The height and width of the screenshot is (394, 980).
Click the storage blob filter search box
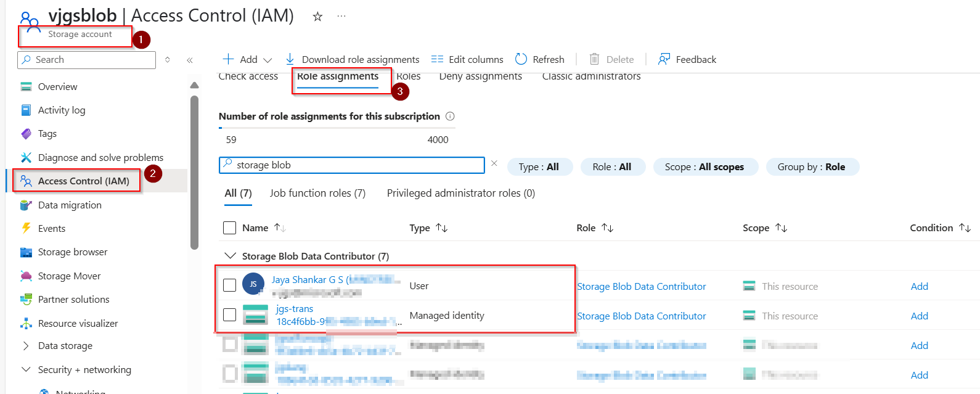coord(352,165)
